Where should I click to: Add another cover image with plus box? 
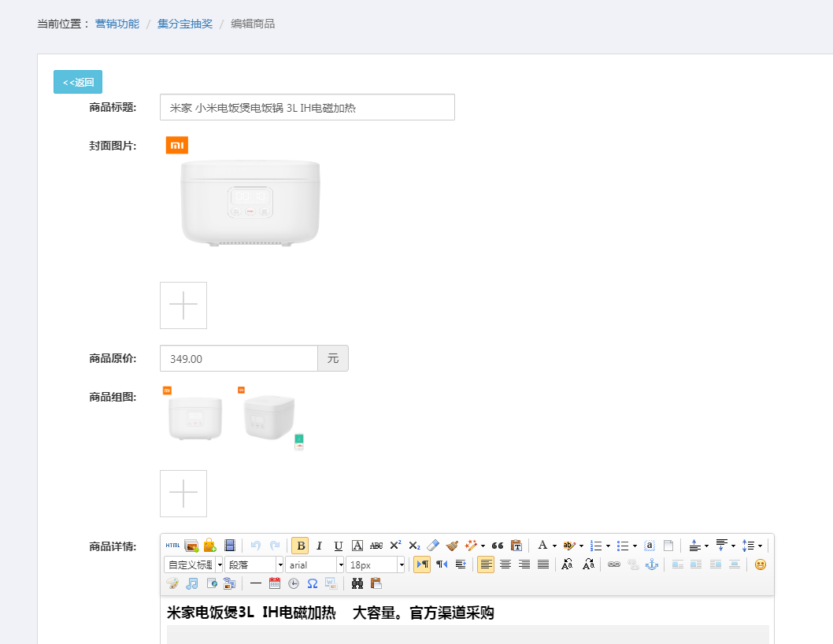[183, 305]
